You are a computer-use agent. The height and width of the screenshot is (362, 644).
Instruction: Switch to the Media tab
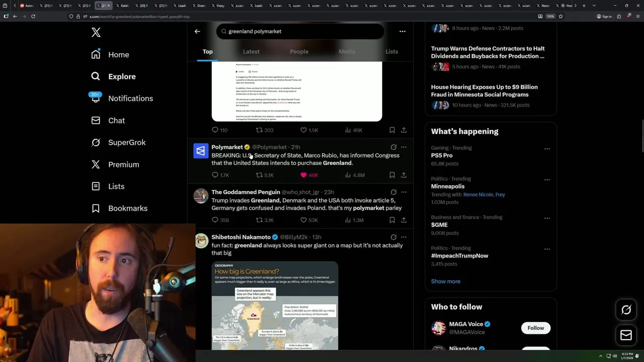coord(347,51)
